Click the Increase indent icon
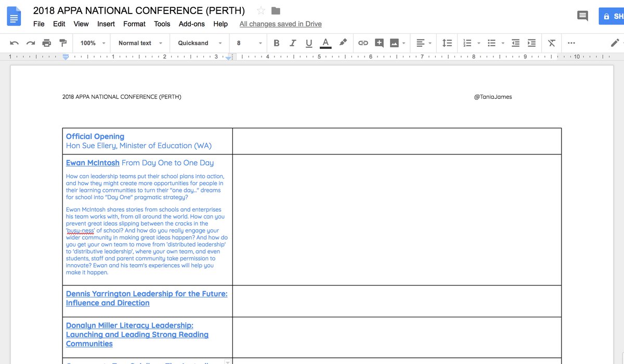 pyautogui.click(x=531, y=43)
